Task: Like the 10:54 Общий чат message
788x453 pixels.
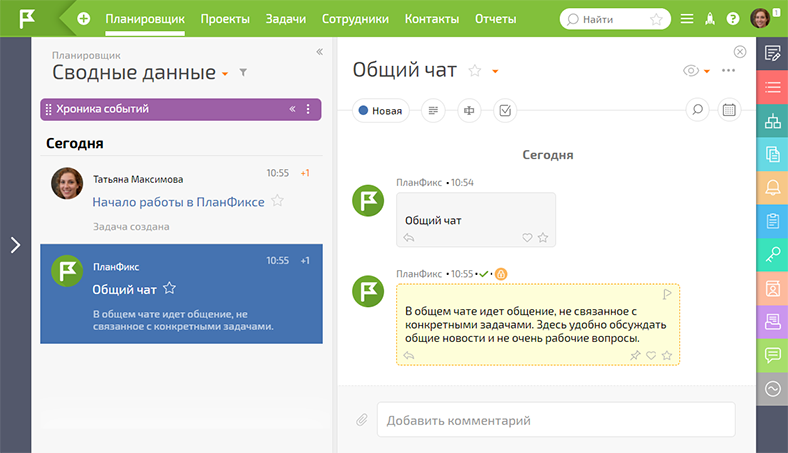Action: 527,237
